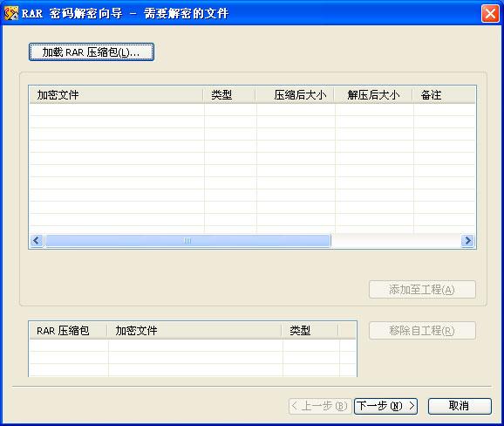Close the RAR wizard window
Image resolution: width=504 pixels, height=426 pixels.
pyautogui.click(x=490, y=14)
